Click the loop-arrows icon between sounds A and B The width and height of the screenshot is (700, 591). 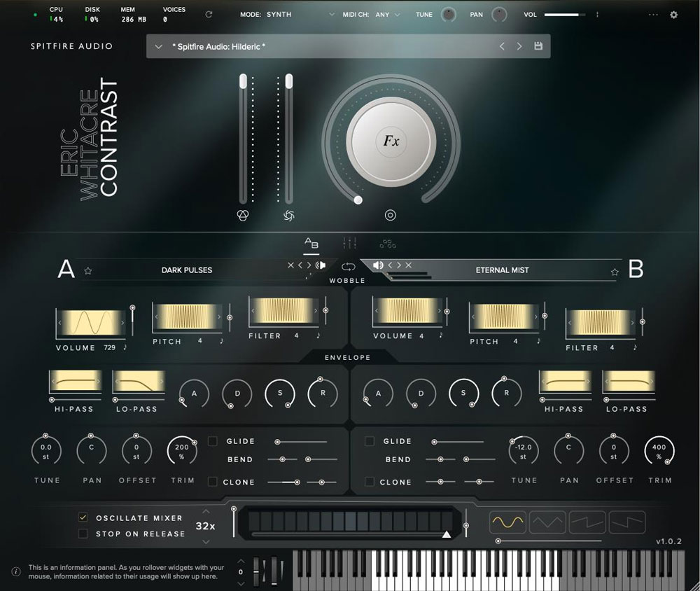(x=348, y=267)
